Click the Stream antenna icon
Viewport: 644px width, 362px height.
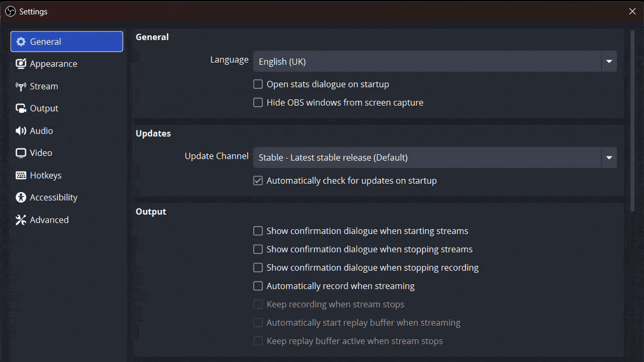21,86
